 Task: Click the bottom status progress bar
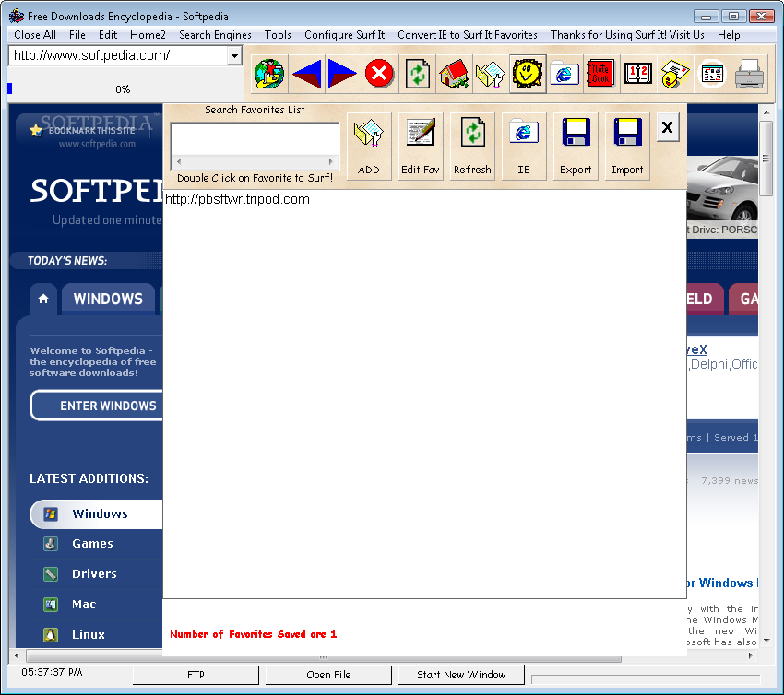[646, 679]
